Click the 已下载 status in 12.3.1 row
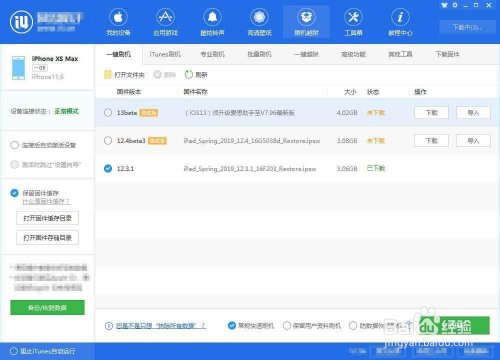Viewport: 500px width, 360px height. pyautogui.click(x=376, y=168)
